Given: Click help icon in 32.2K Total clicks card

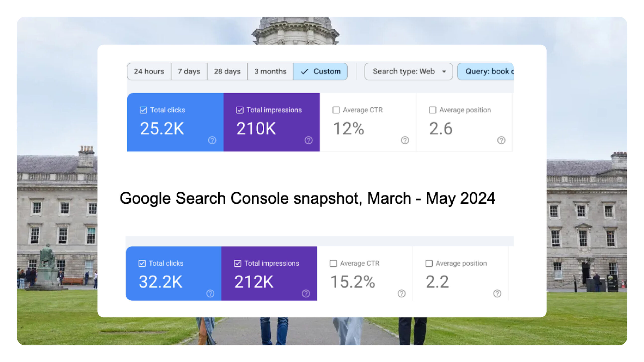Looking at the screenshot, I should click(210, 293).
